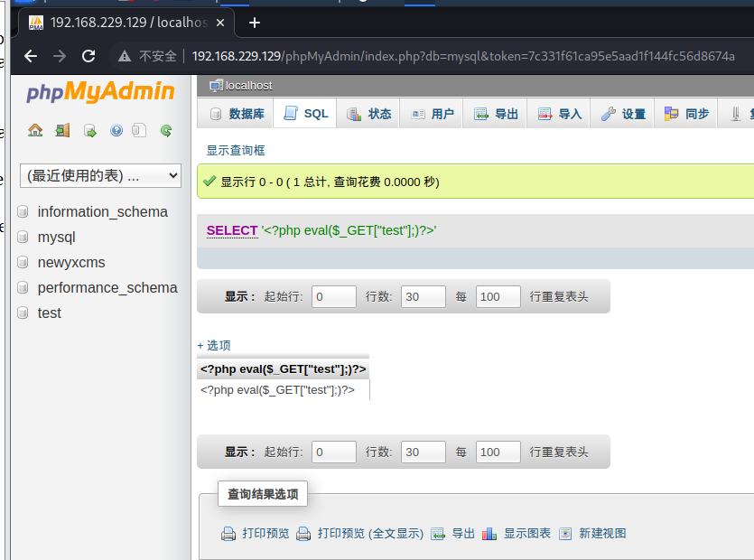The width and height of the screenshot is (754, 560).
Task: Click 新建视图 link
Action: [602, 534]
